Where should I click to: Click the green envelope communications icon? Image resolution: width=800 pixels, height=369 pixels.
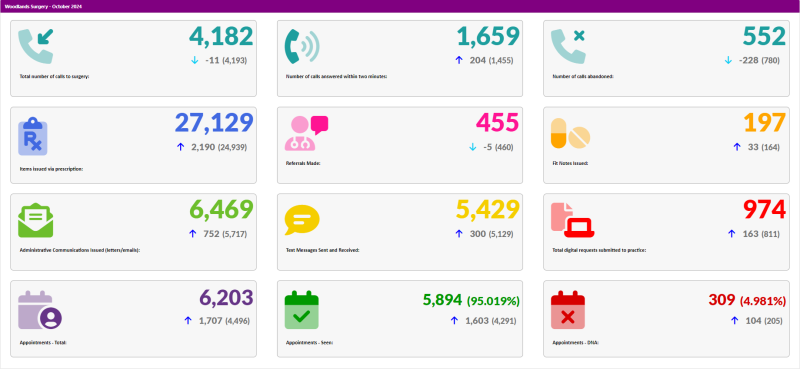[x=36, y=220]
